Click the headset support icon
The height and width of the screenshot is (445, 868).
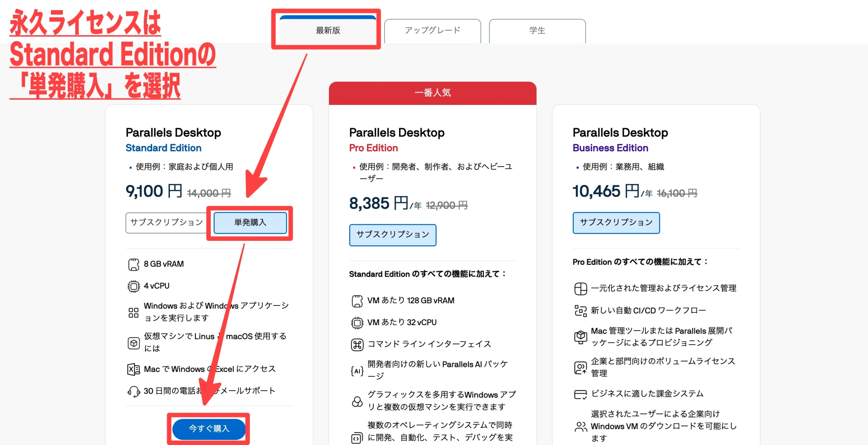(134, 391)
